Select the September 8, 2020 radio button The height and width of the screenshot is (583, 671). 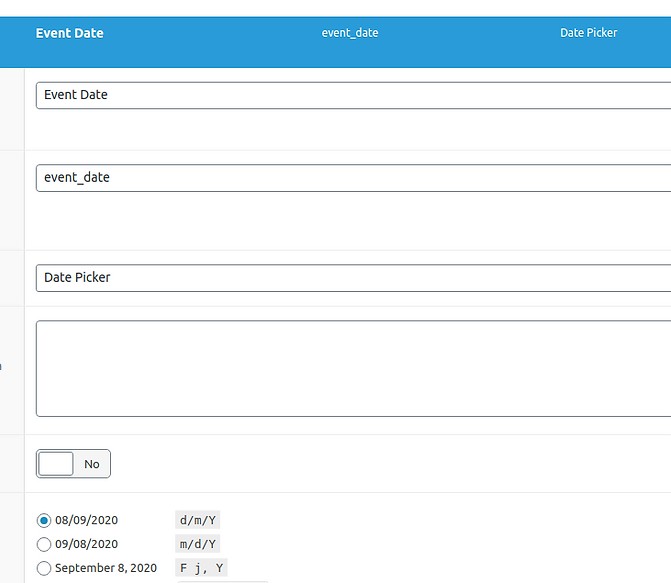(x=43, y=568)
